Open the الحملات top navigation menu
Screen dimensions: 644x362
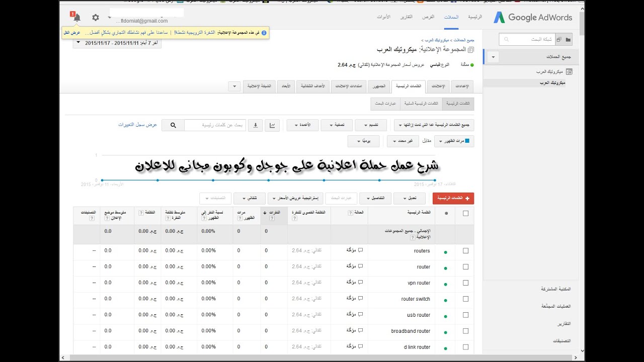coord(451,17)
